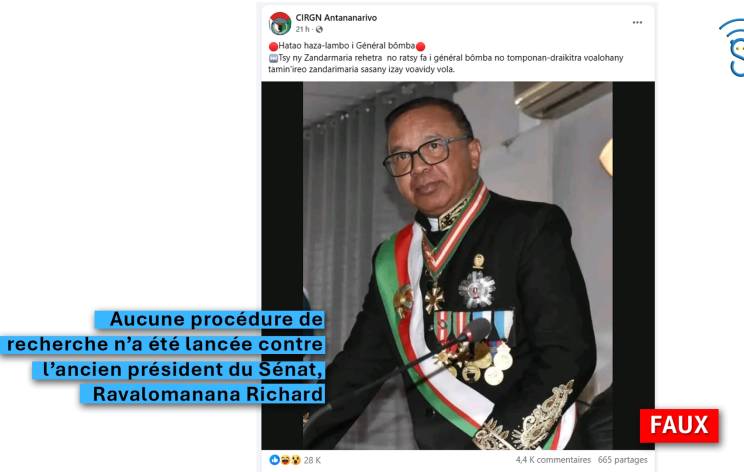Open CIRGN Antananarivo page name link
Viewport: 744px width, 472px height.
coord(336,18)
